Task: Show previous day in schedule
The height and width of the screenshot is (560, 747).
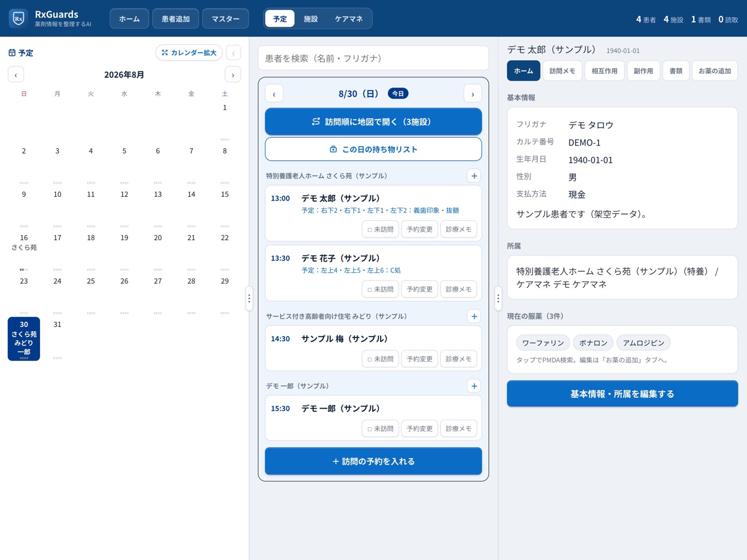Action: pos(274,94)
